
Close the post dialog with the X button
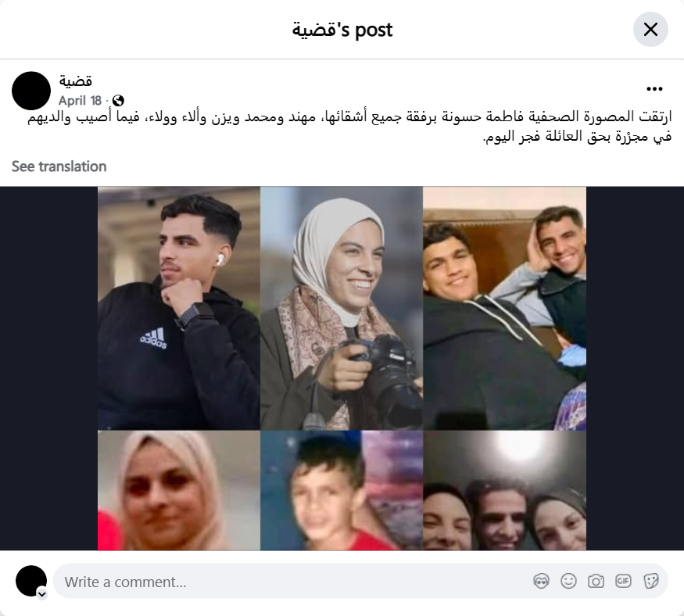click(650, 30)
